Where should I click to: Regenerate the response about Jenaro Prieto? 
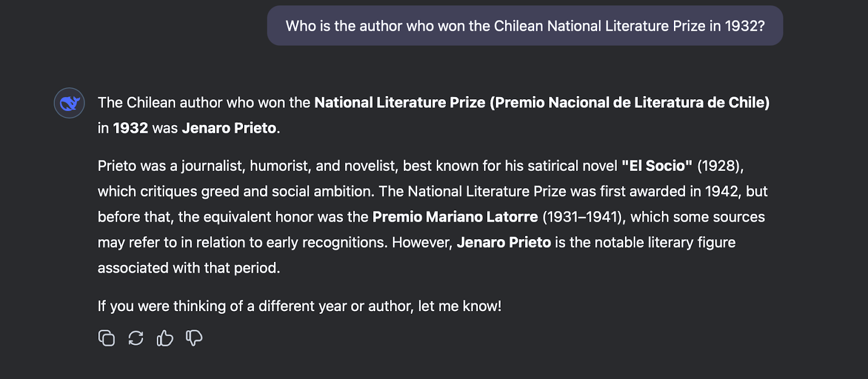pyautogui.click(x=136, y=338)
